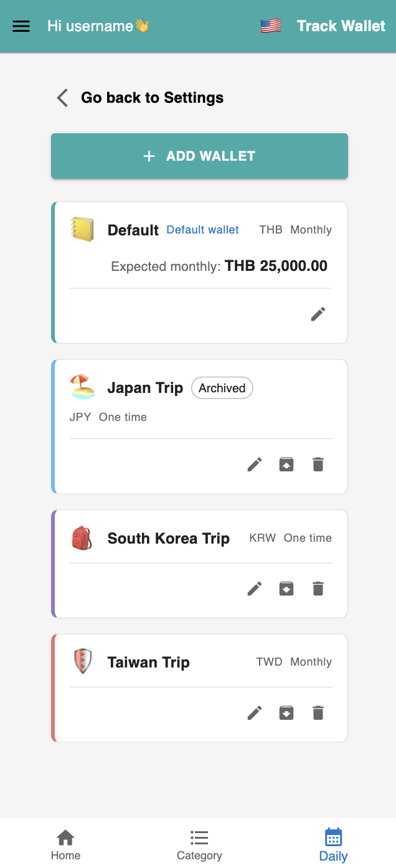
Task: Edit the Japan Trip wallet
Action: (x=255, y=465)
